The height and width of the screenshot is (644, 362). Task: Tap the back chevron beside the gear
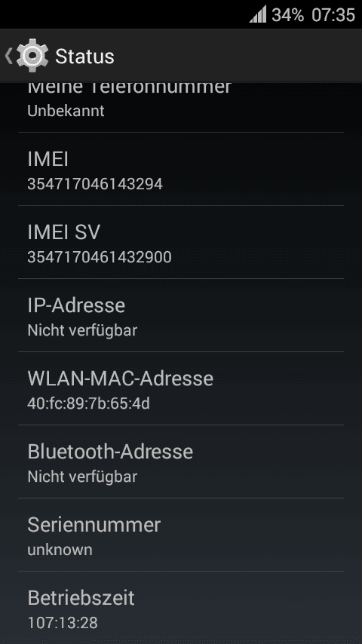point(8,56)
